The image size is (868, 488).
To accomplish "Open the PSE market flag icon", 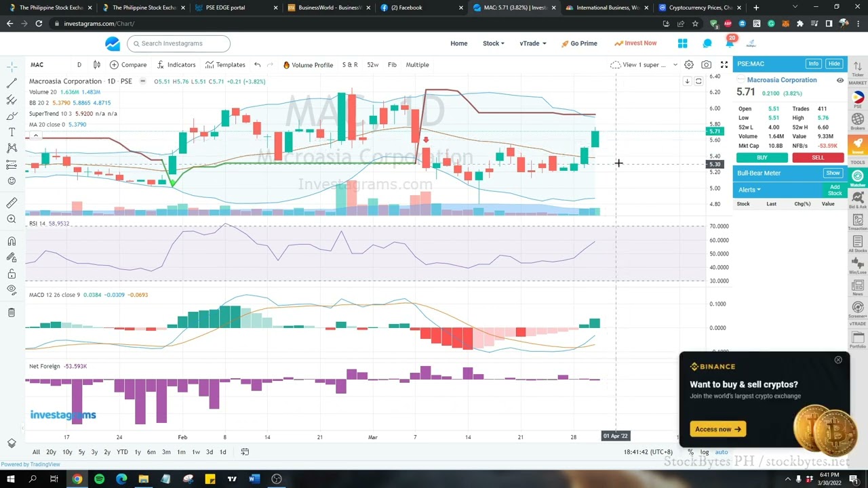I will [x=858, y=99].
